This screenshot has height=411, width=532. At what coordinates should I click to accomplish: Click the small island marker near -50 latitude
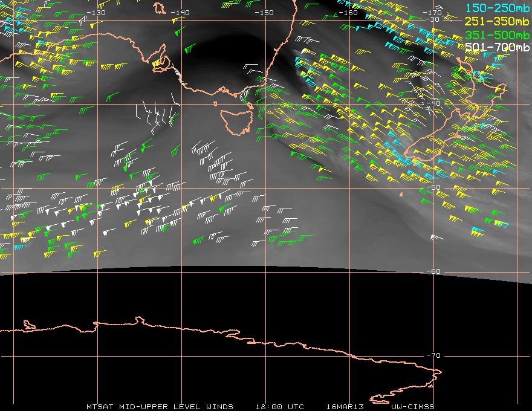coord(401,195)
